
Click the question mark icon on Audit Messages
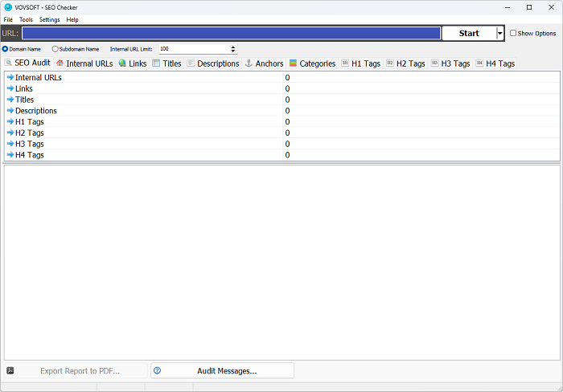pyautogui.click(x=158, y=370)
